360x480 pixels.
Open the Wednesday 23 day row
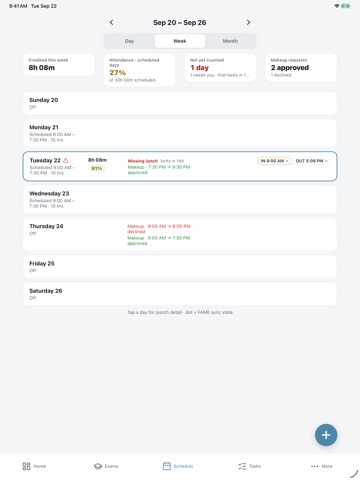pos(180,199)
